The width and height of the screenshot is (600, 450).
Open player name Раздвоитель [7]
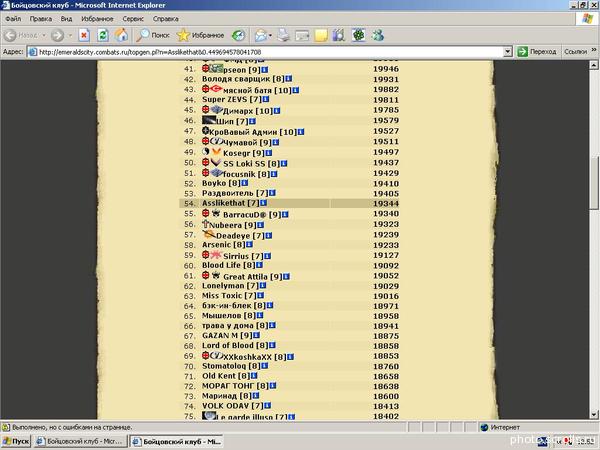click(235, 193)
